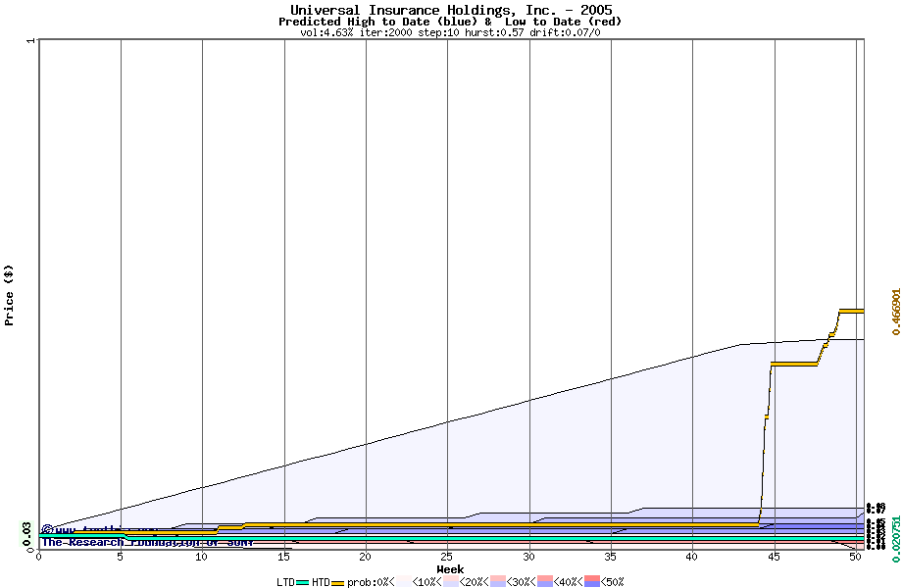
Task: Click the green value '0.020751' on right edge
Action: click(895, 539)
